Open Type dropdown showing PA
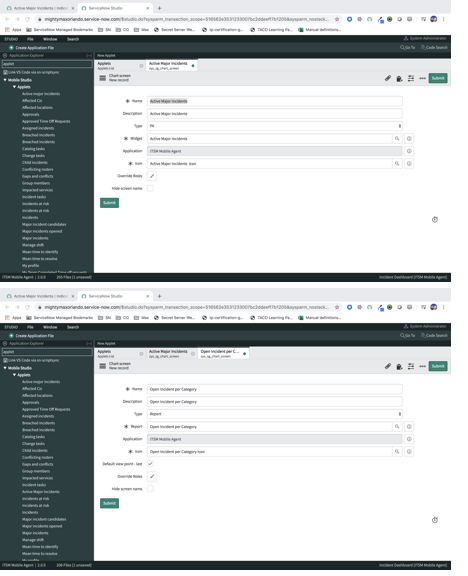The image size is (468, 576). click(x=274, y=126)
